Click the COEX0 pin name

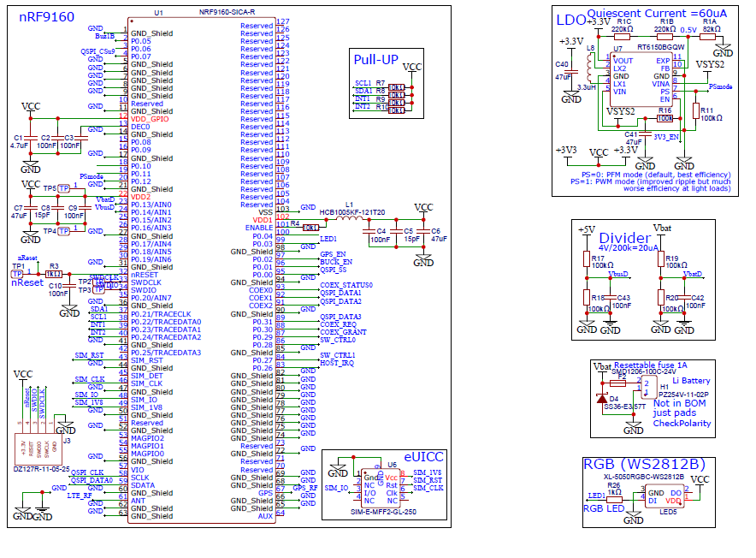[261, 291]
